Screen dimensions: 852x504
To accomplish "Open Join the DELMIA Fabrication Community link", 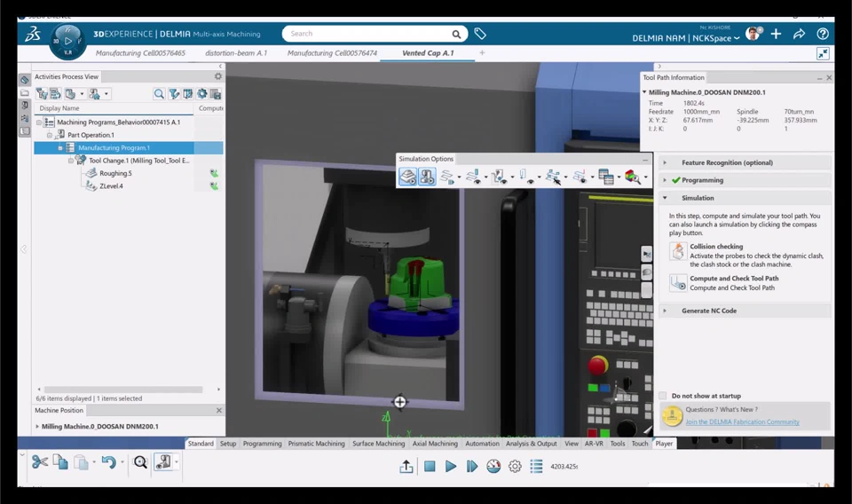I will [x=742, y=422].
